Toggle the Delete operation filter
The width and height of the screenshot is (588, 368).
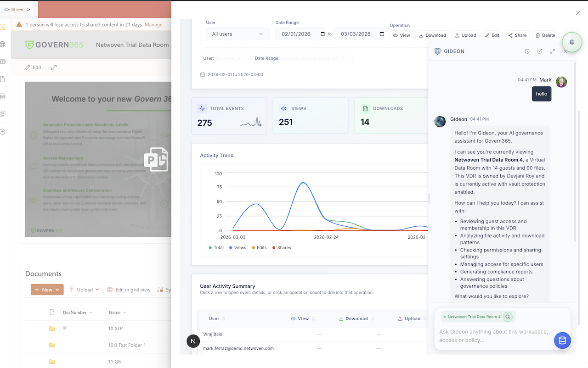click(545, 35)
